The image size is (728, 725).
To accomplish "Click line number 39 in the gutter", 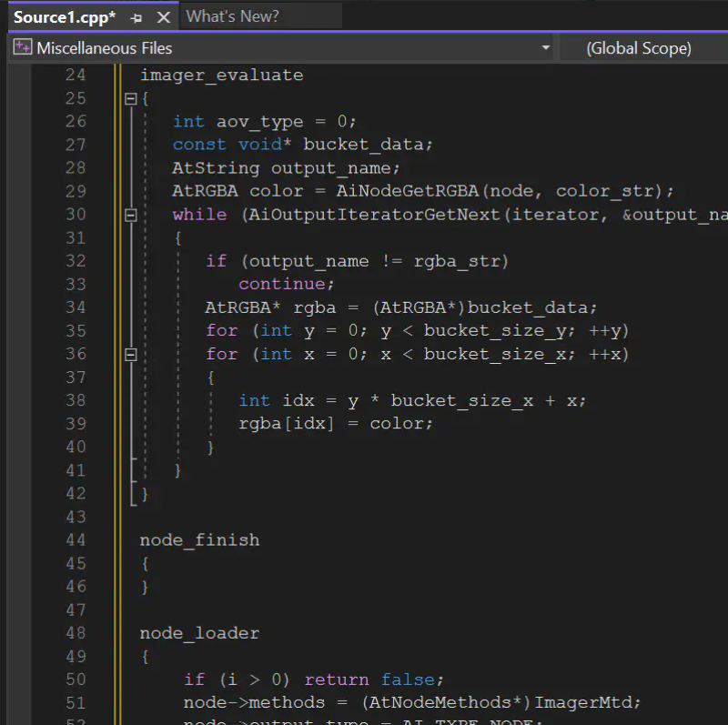I will [x=76, y=424].
